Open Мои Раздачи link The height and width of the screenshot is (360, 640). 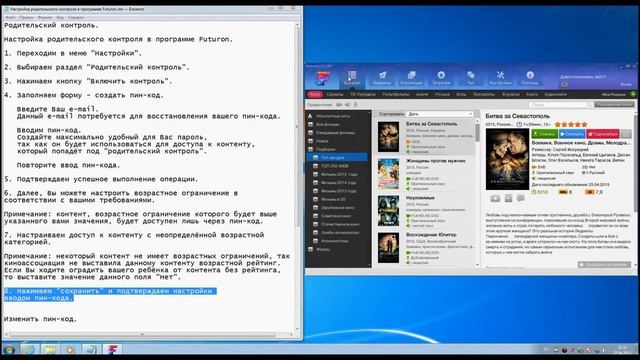[613, 94]
